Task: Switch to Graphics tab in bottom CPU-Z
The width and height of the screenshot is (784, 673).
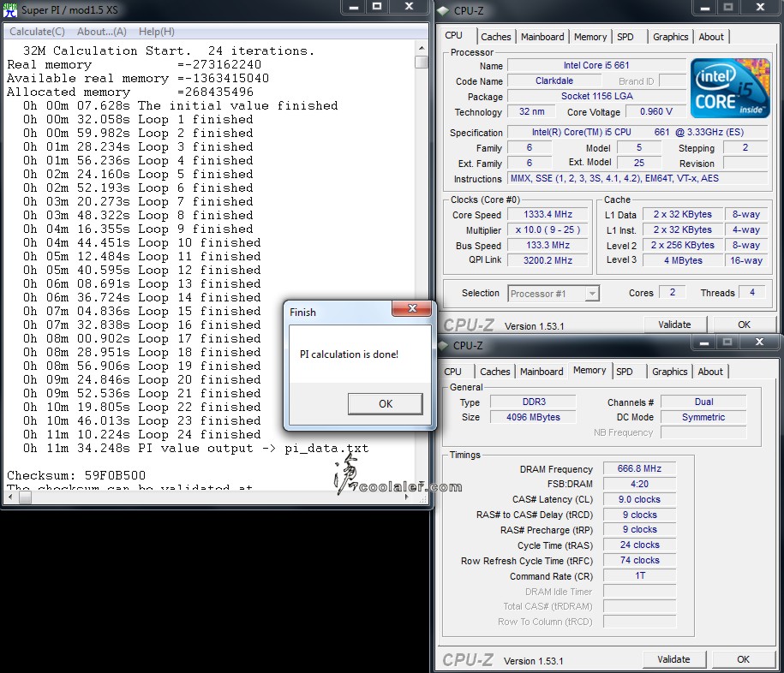Action: (669, 372)
